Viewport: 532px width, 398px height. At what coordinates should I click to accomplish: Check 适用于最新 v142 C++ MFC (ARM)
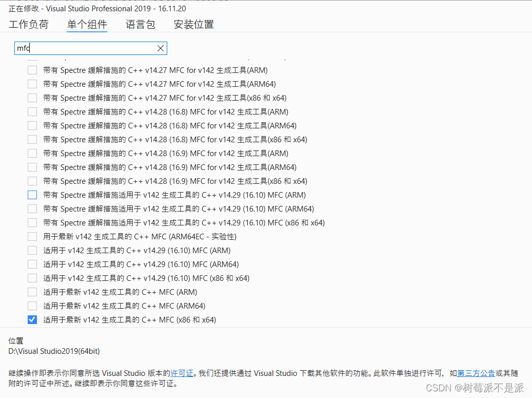tap(32, 292)
